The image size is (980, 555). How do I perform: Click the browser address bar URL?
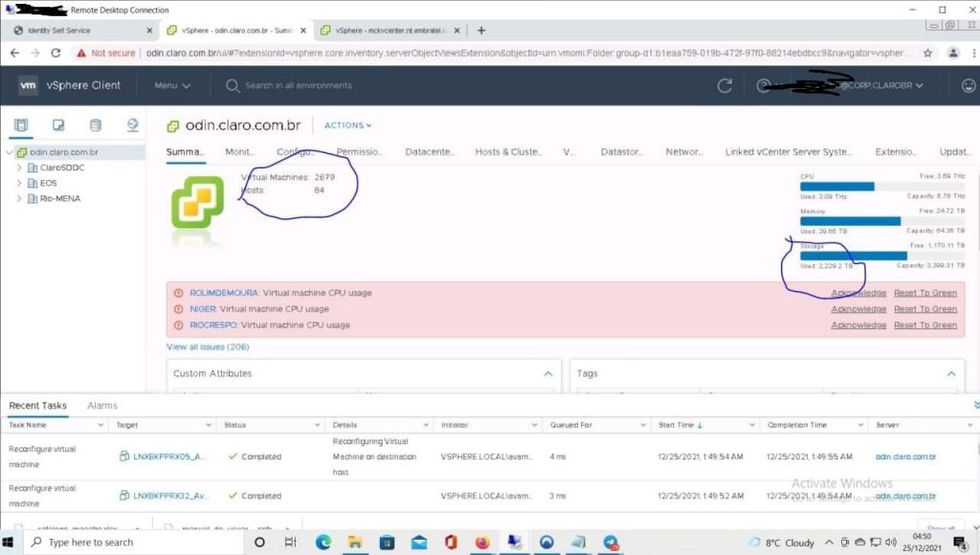[525, 54]
